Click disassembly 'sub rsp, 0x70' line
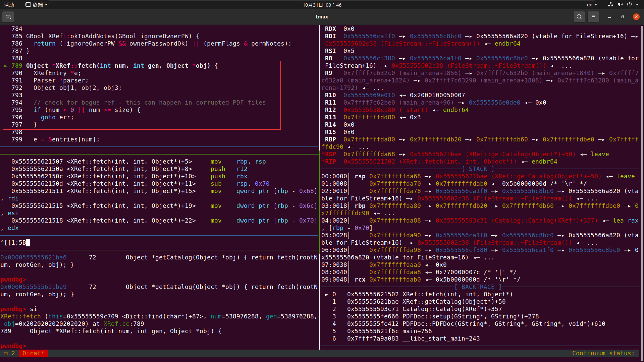The height and width of the screenshot is (362, 644). click(x=140, y=184)
